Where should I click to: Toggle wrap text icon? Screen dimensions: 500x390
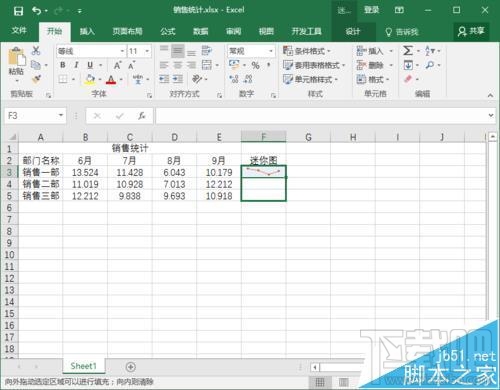[x=207, y=51]
